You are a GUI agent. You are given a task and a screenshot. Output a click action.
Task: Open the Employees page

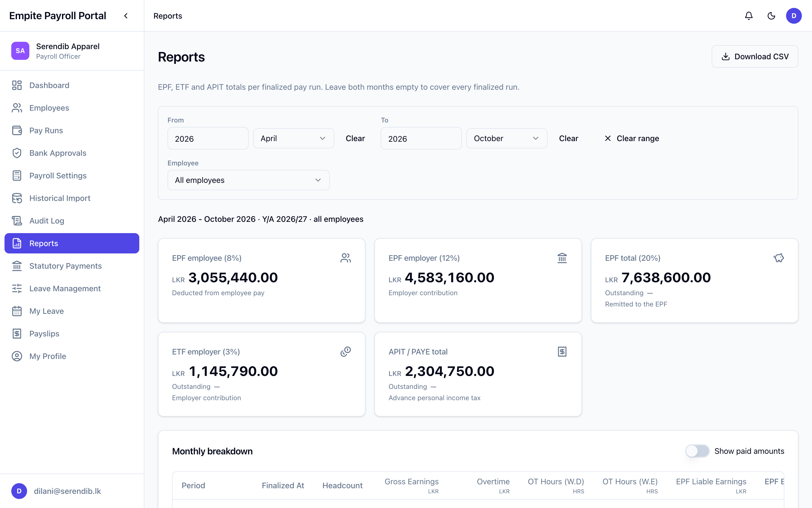click(72, 108)
